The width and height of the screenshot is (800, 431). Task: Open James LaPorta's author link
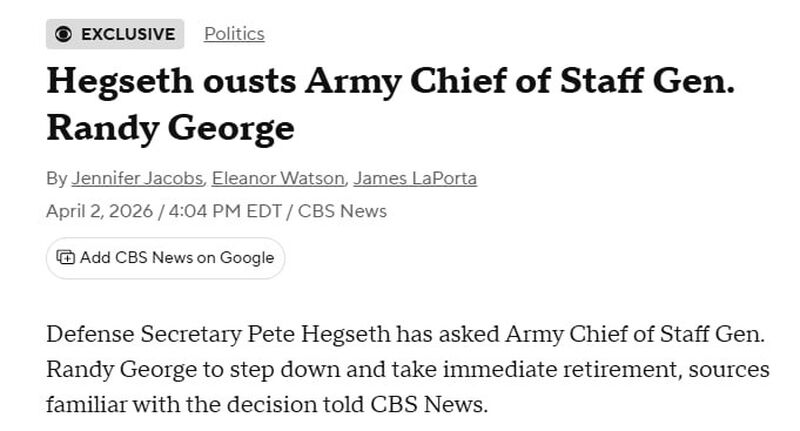tap(415, 179)
